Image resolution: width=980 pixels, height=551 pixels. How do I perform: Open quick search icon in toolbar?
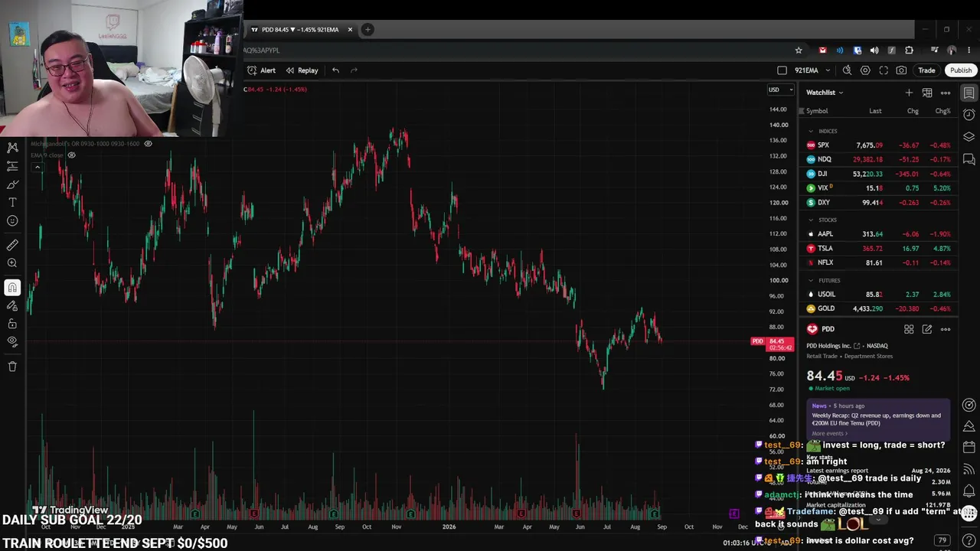847,70
